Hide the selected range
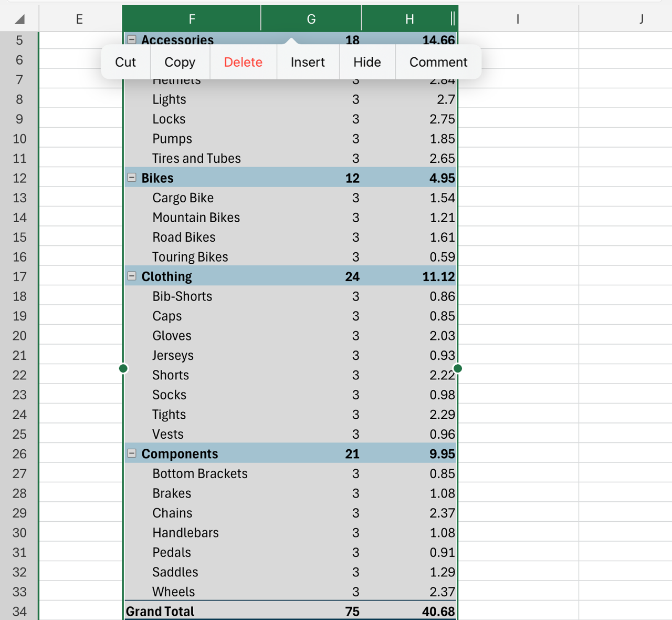The height and width of the screenshot is (620, 672). tap(367, 62)
